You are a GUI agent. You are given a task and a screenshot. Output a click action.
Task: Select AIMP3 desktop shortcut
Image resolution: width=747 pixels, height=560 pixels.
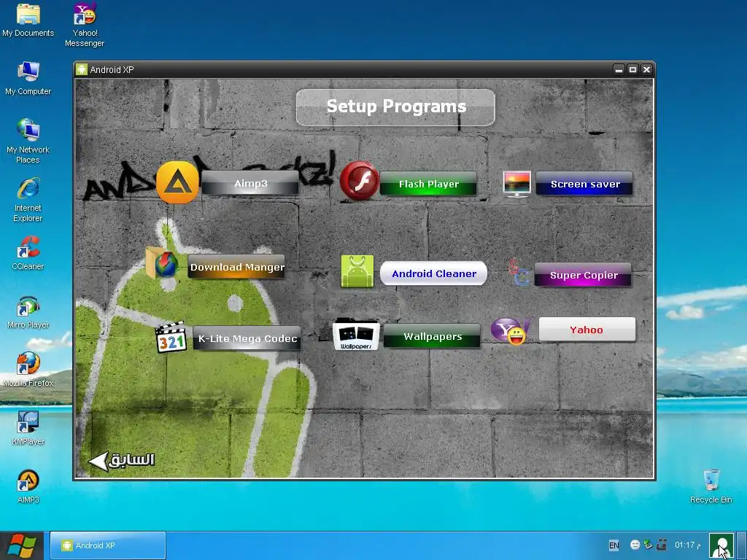(28, 486)
